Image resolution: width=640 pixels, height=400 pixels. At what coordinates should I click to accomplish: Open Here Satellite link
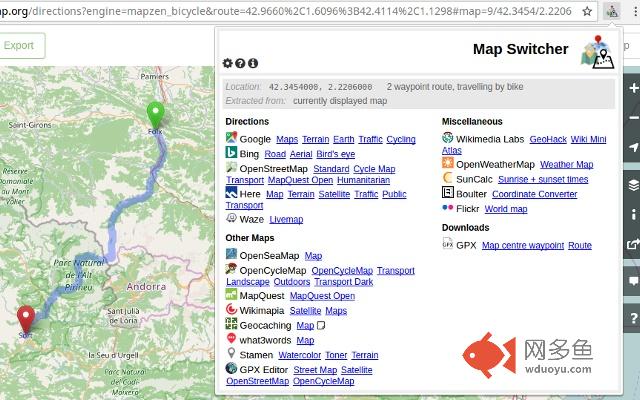click(334, 194)
